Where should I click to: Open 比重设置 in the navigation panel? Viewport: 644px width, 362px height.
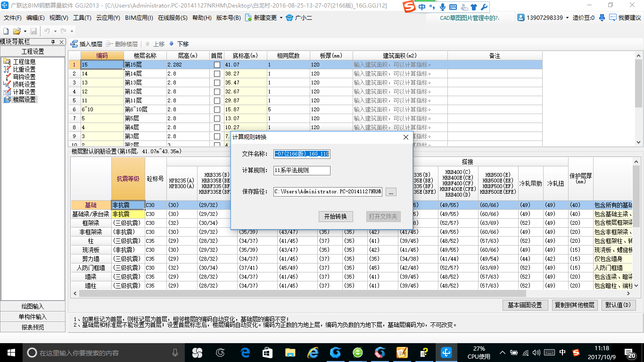(x=24, y=69)
